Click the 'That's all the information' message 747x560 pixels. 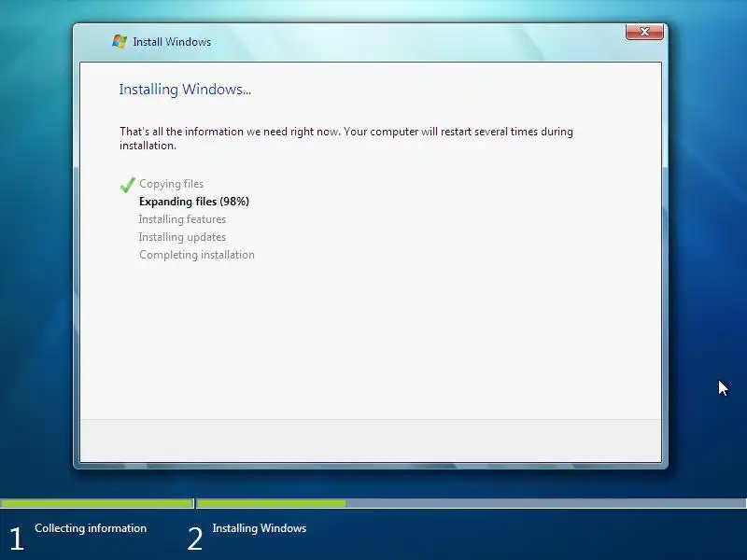tap(345, 138)
